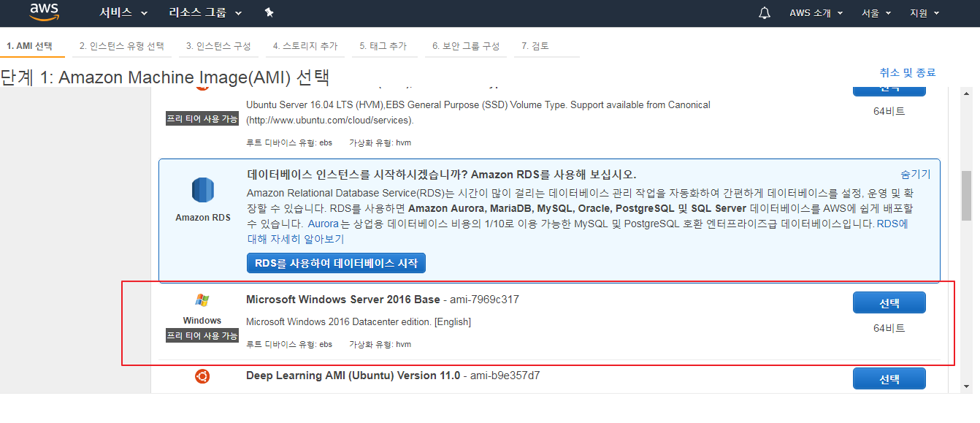Click the 데이터베이스 인스턴스를 시작하시겠습니까 heading
Image resolution: width=980 pixels, height=423 pixels.
tap(442, 175)
